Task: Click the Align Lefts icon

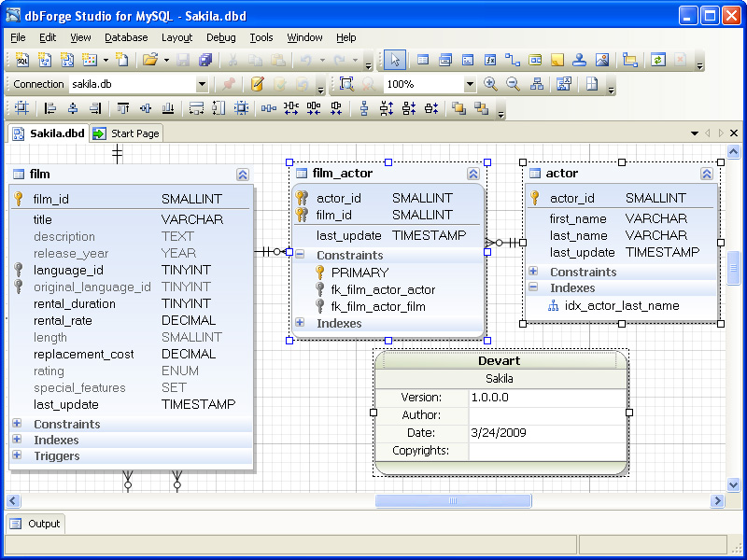Action: [x=50, y=108]
